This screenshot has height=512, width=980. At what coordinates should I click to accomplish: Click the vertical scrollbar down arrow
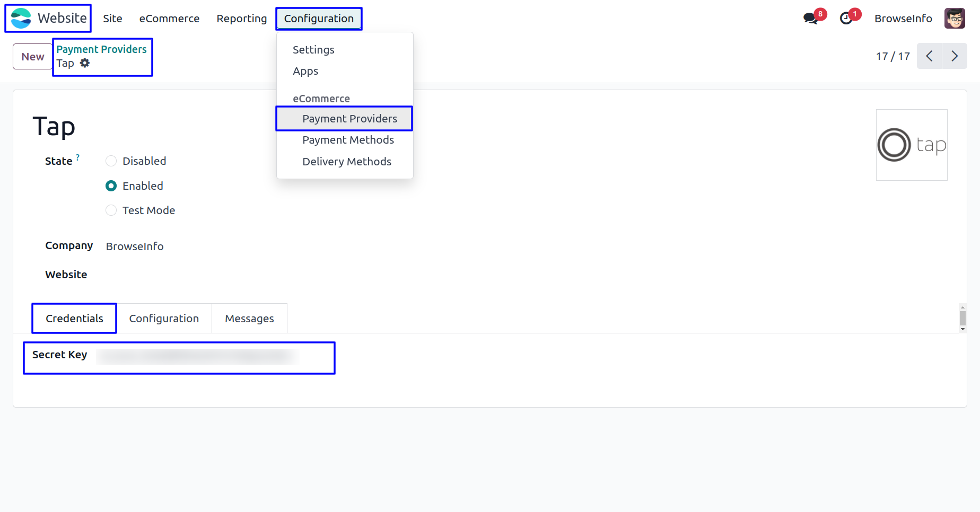(x=962, y=329)
